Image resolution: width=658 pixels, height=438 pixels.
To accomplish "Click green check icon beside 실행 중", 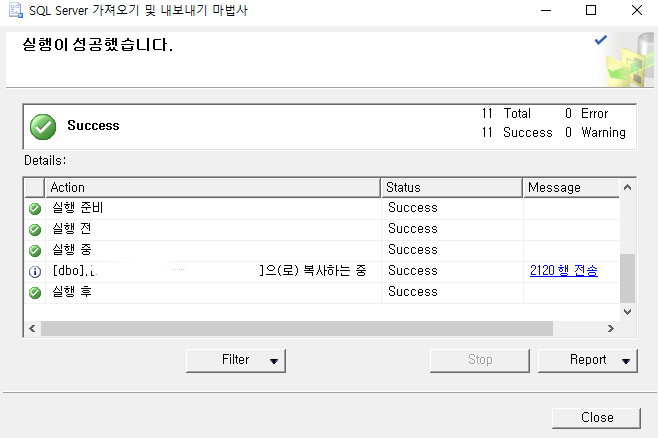I will click(x=35, y=250).
